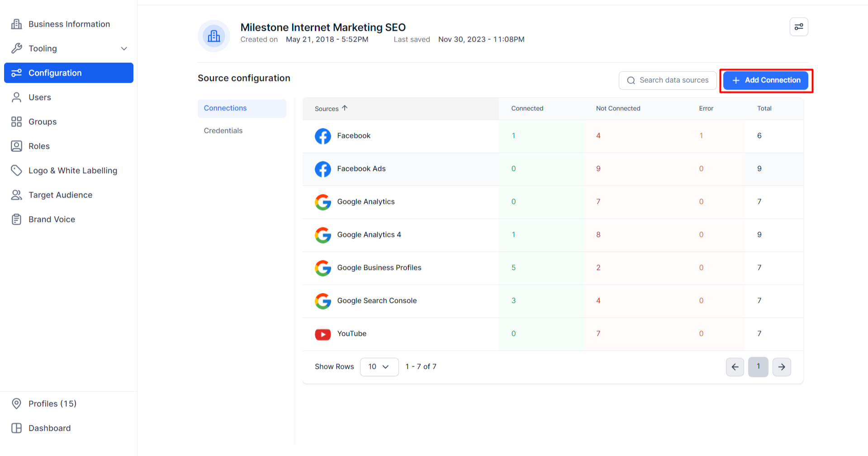Image resolution: width=868 pixels, height=456 pixels.
Task: Open the Users menu item
Action: (x=69, y=97)
